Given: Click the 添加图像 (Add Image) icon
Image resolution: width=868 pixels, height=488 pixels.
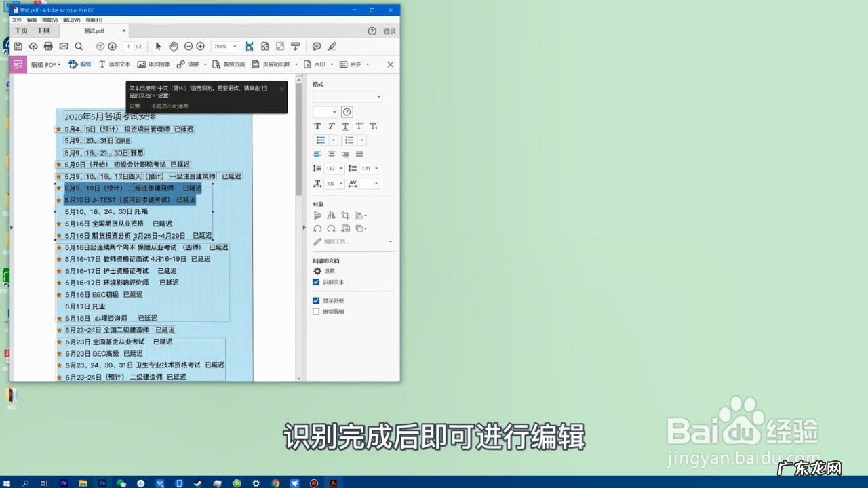Looking at the screenshot, I should tap(156, 64).
